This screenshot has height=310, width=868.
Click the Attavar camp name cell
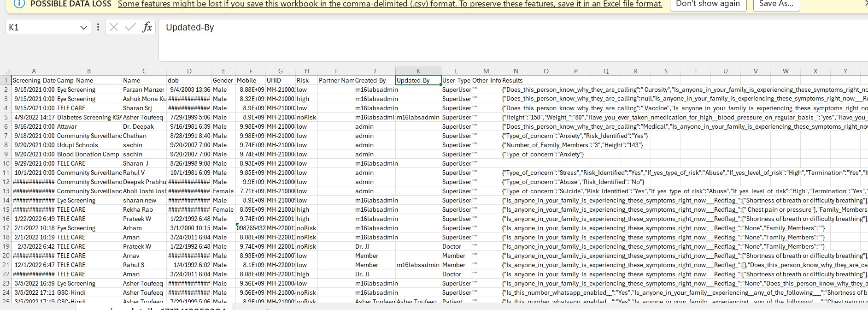[89, 126]
